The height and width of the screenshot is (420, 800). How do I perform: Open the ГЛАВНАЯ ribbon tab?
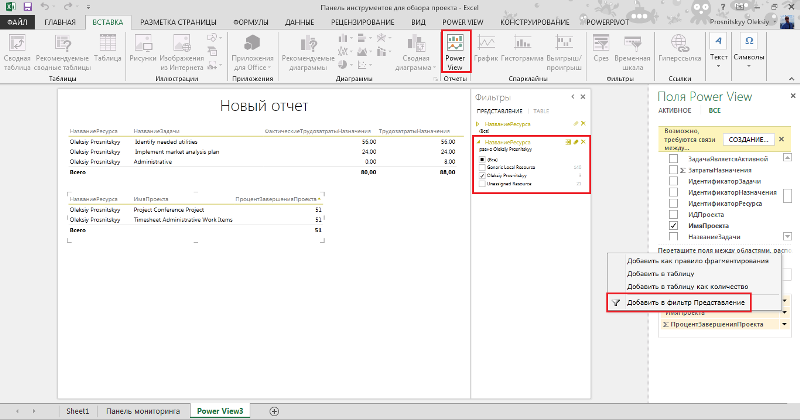(x=60, y=22)
